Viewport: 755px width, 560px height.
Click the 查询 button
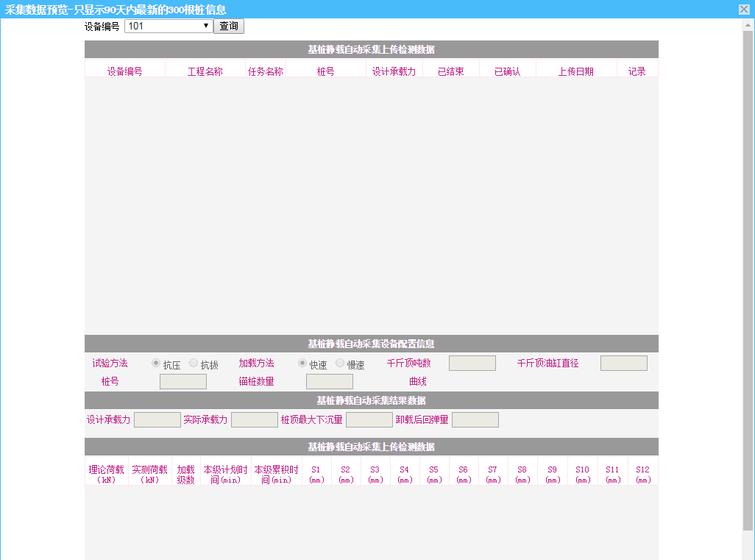229,26
